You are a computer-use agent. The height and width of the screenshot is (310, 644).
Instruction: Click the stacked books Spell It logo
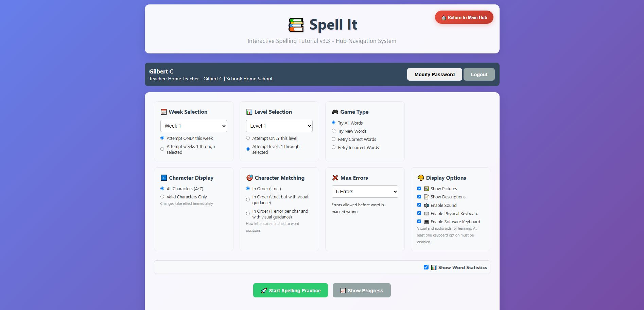(296, 25)
